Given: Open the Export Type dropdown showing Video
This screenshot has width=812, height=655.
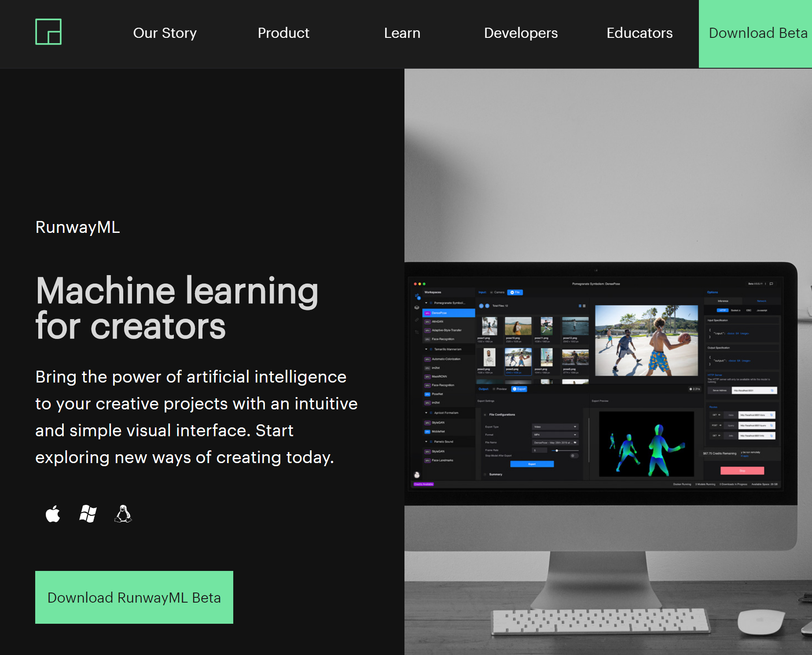Looking at the screenshot, I should point(555,427).
